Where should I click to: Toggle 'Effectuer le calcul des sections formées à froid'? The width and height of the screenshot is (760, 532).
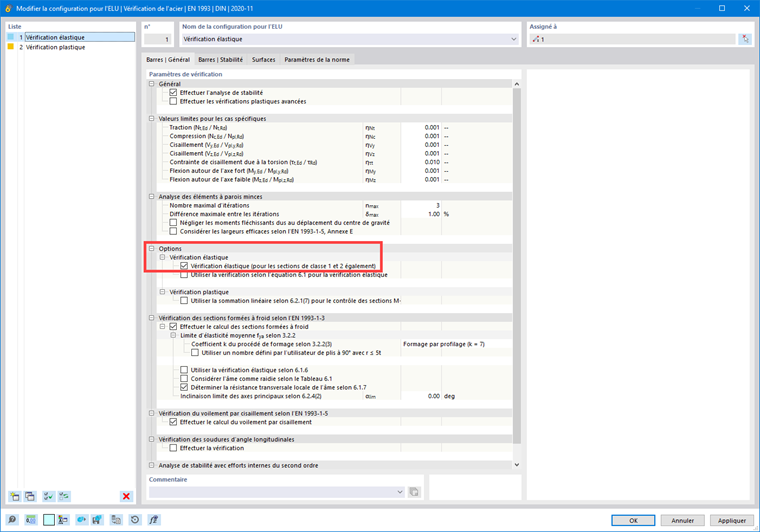(x=173, y=327)
